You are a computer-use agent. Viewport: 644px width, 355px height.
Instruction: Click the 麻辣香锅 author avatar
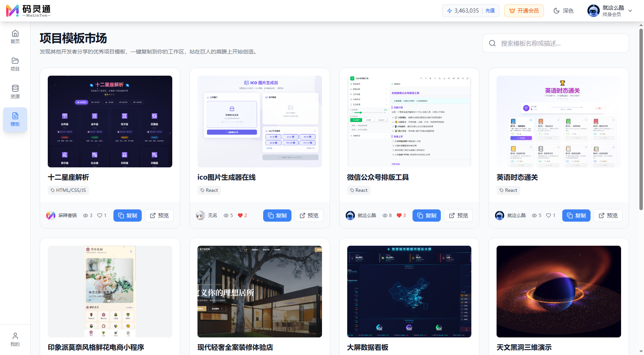(x=51, y=216)
